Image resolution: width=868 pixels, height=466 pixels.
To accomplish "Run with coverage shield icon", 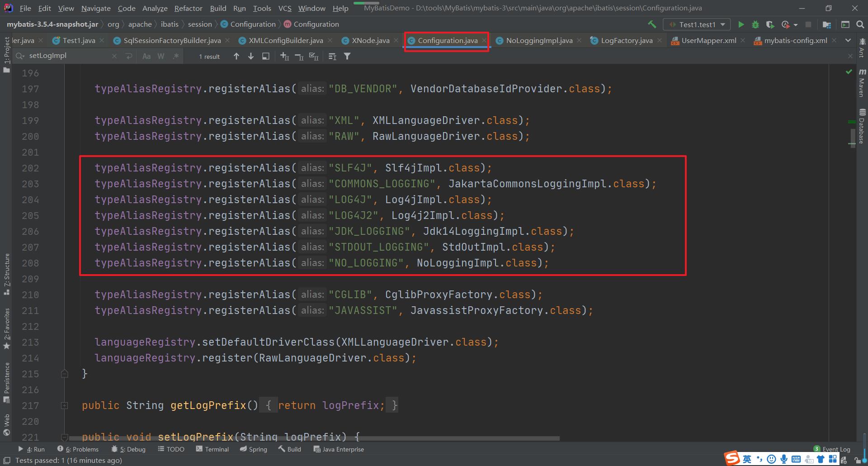I will click(770, 24).
